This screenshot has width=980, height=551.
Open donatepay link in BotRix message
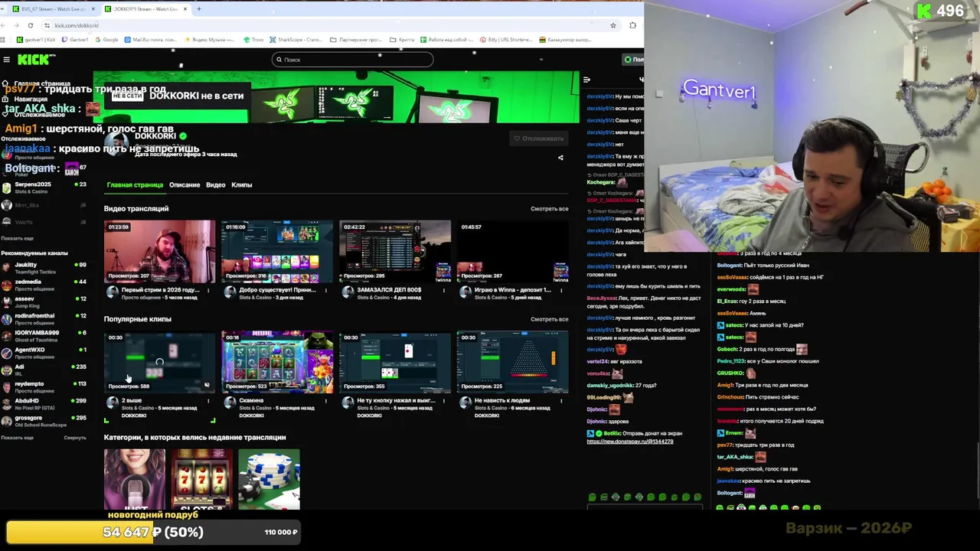click(630, 442)
